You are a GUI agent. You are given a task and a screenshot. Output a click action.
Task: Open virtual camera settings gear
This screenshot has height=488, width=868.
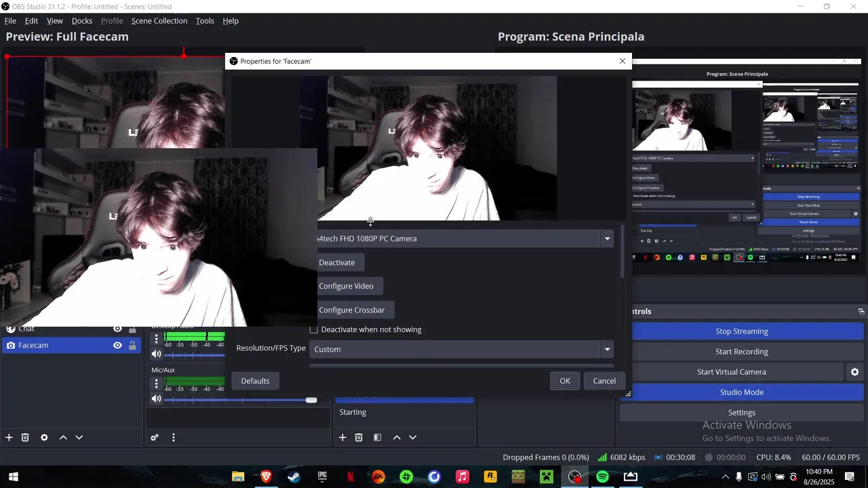pyautogui.click(x=854, y=372)
